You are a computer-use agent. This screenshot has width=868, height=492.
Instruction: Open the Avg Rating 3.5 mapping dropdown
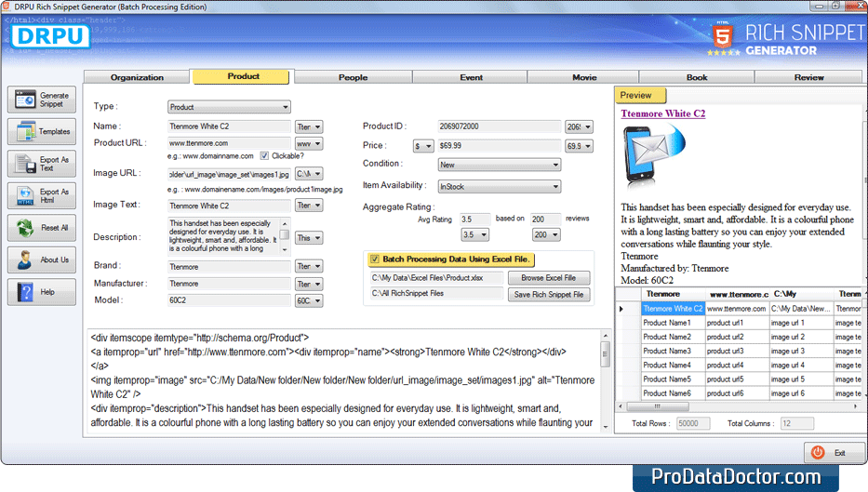coord(475,235)
